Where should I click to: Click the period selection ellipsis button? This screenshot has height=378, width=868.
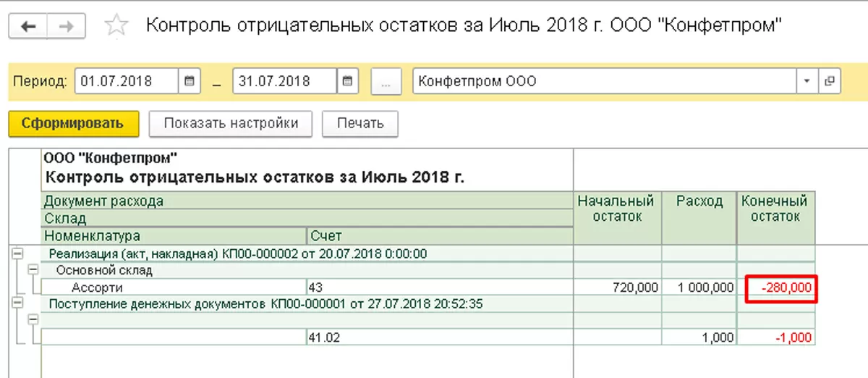[x=386, y=81]
